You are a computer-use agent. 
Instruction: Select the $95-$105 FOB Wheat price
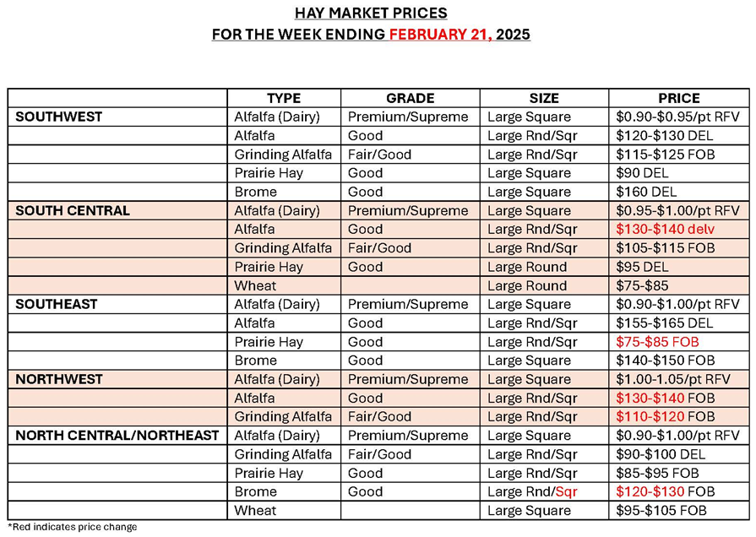661,511
